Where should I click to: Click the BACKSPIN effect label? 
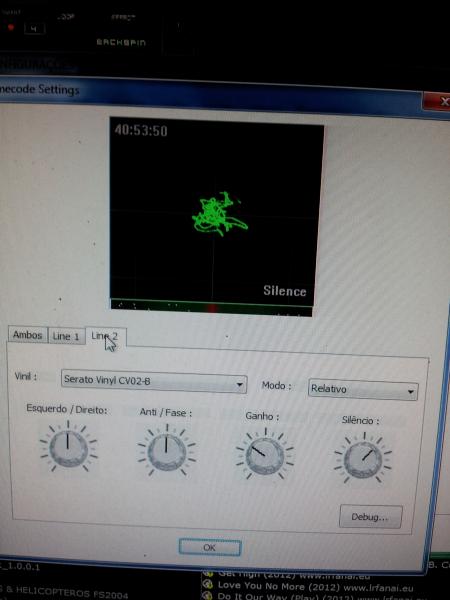[x=121, y=42]
